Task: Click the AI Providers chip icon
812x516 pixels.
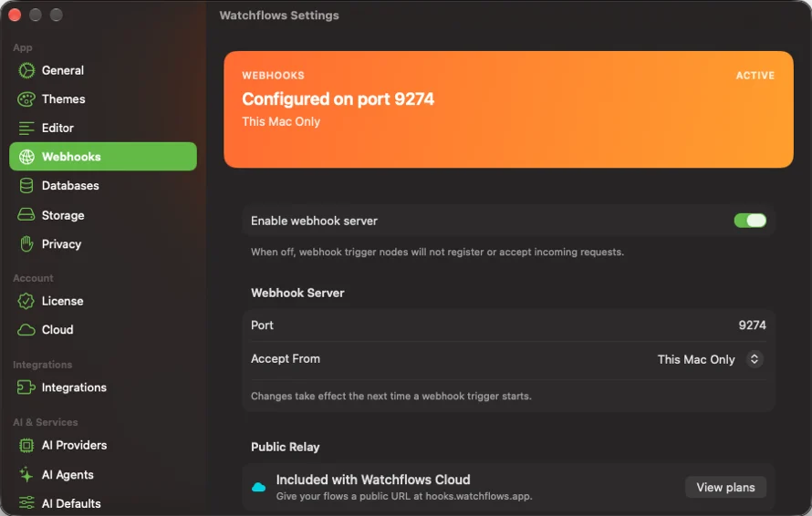Action: coord(26,445)
